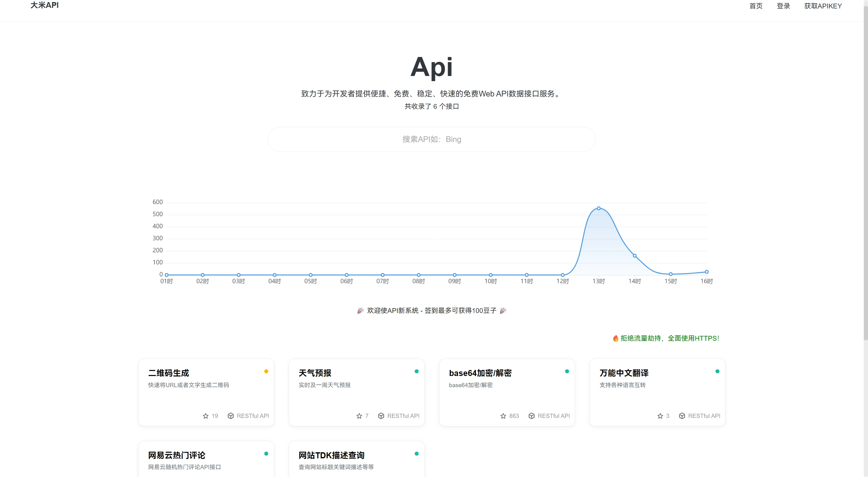This screenshot has width=868, height=477.
Task: Click 支持各种语言互转 description
Action: coord(622,385)
